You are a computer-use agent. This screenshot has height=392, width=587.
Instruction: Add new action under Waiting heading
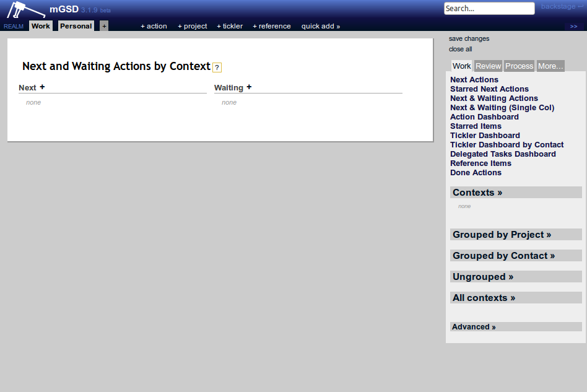[x=249, y=87]
